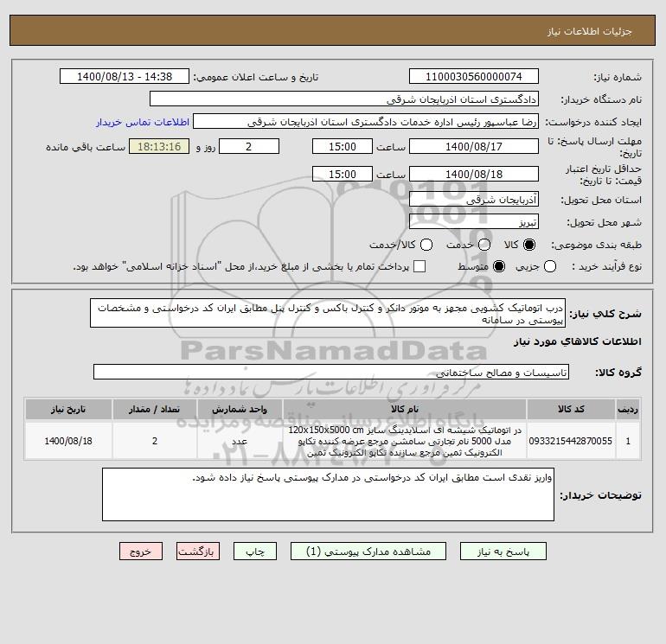Click the buyer organization name field
The image size is (666, 644).
click(344, 99)
